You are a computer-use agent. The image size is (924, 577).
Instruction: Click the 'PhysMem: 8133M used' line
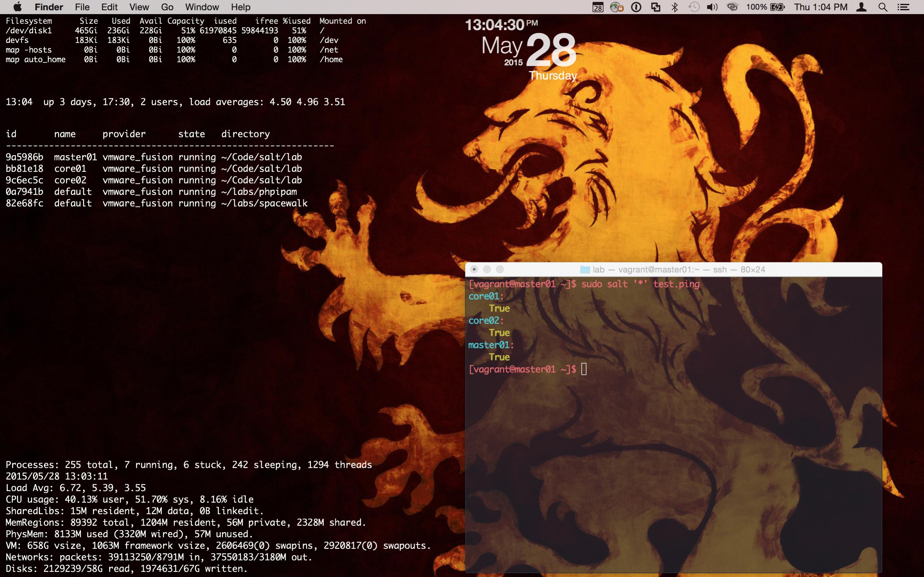(x=129, y=534)
